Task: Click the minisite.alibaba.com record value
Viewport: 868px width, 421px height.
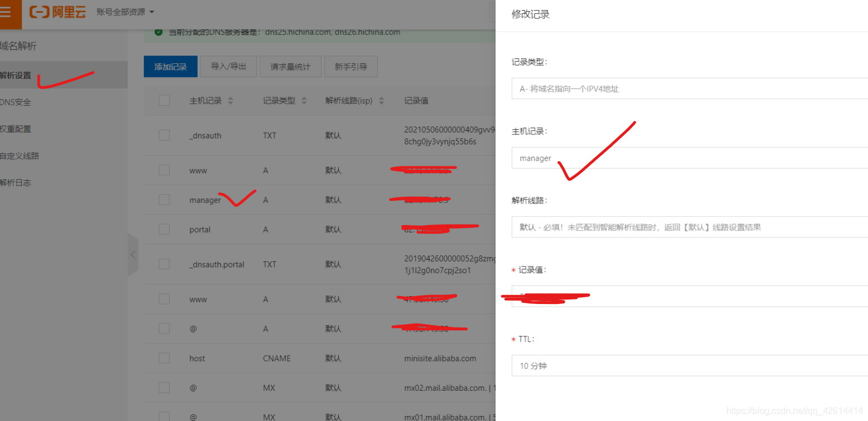Action: (x=440, y=358)
